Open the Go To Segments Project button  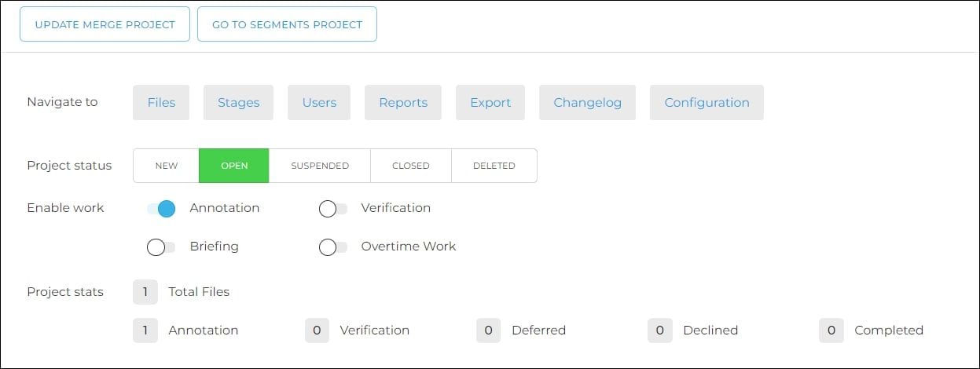[x=287, y=24]
